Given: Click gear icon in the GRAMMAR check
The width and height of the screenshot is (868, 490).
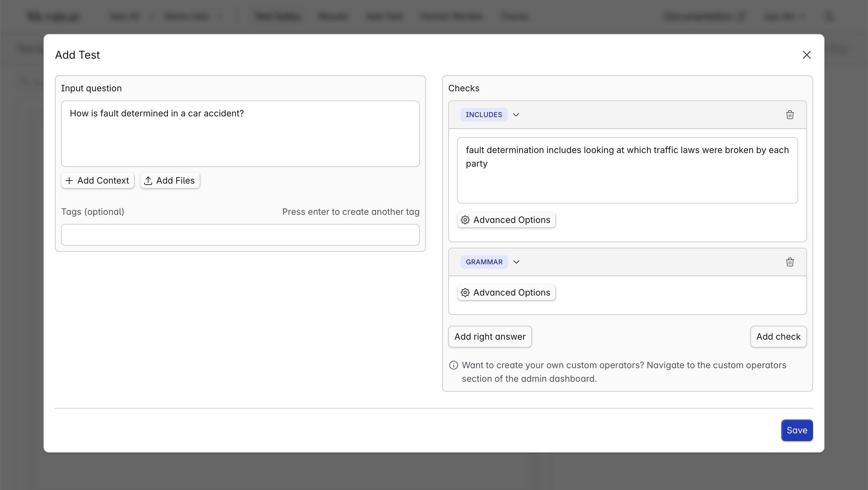Looking at the screenshot, I should [465, 293].
